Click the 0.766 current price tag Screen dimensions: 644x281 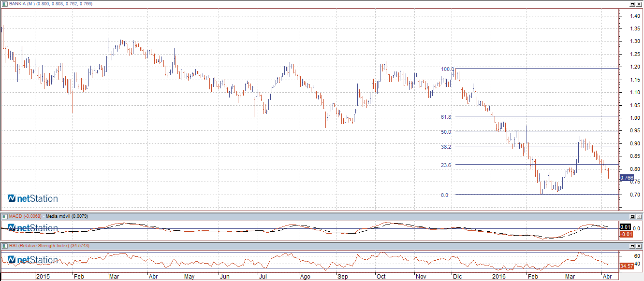pyautogui.click(x=626, y=178)
